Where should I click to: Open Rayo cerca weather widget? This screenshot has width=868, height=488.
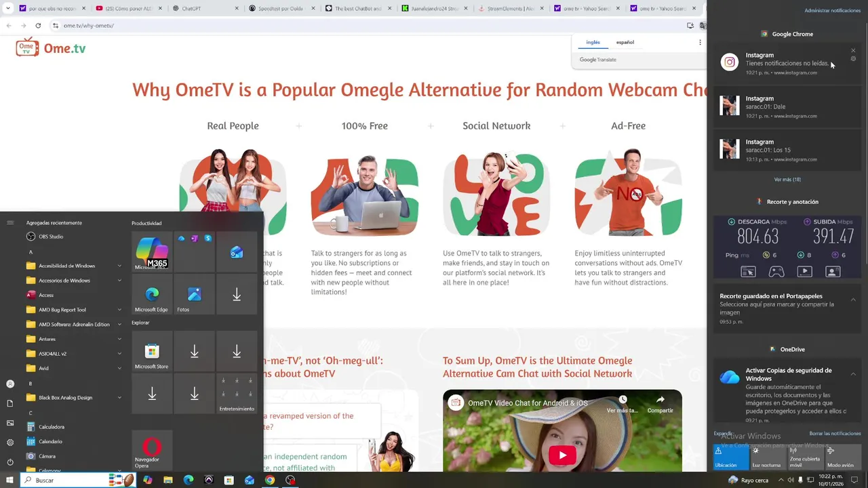(749, 480)
